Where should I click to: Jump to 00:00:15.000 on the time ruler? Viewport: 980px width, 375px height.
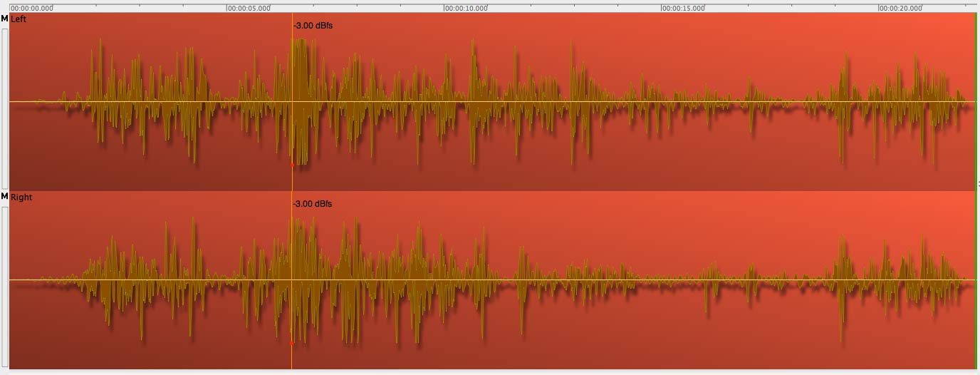pyautogui.click(x=684, y=9)
